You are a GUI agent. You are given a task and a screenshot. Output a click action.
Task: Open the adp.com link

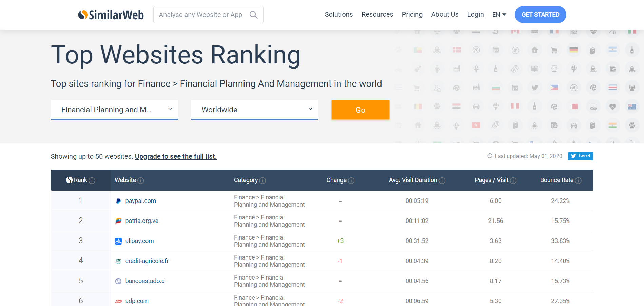pyautogui.click(x=137, y=301)
